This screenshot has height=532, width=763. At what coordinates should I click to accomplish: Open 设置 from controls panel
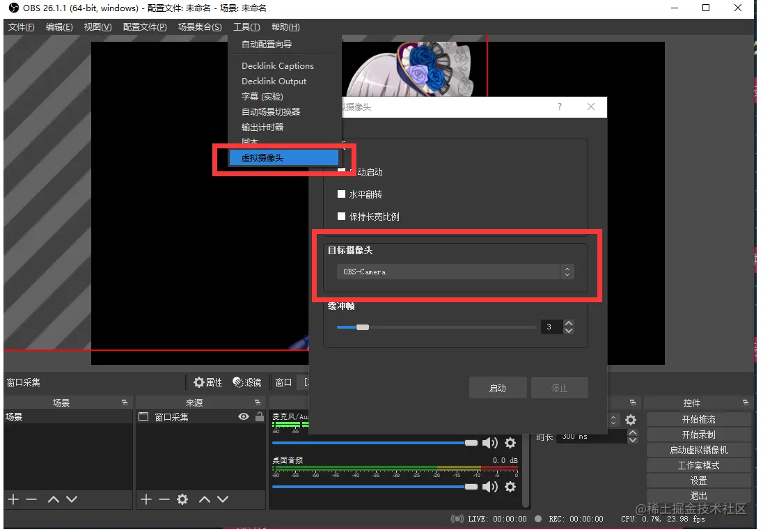coord(698,480)
